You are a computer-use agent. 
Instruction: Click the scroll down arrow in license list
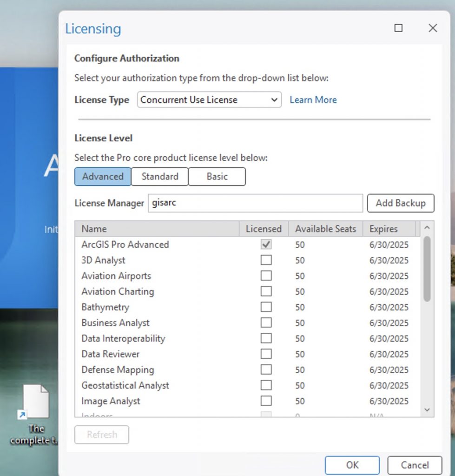tap(427, 410)
